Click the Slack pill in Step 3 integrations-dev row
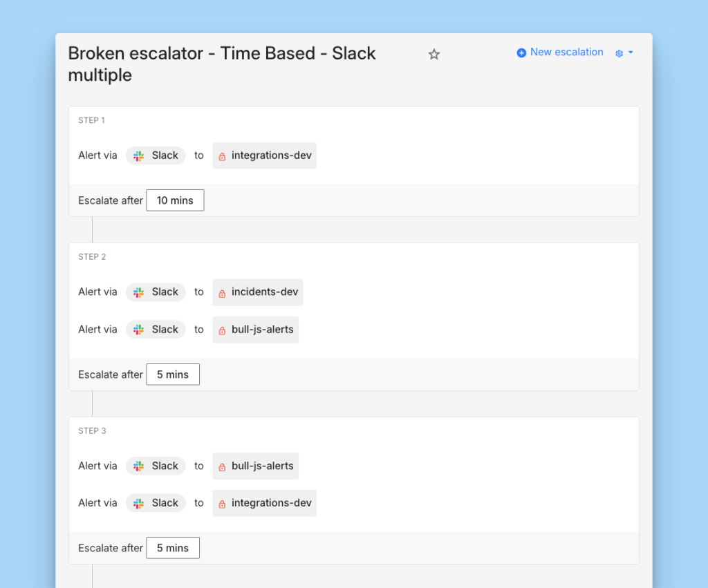This screenshot has height=588, width=708. (x=156, y=503)
